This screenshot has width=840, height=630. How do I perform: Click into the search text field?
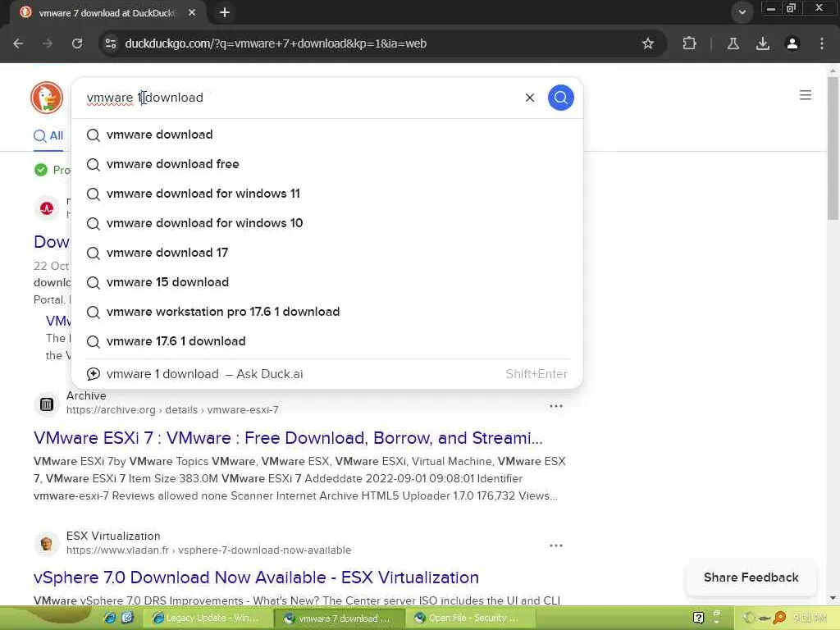(x=300, y=98)
